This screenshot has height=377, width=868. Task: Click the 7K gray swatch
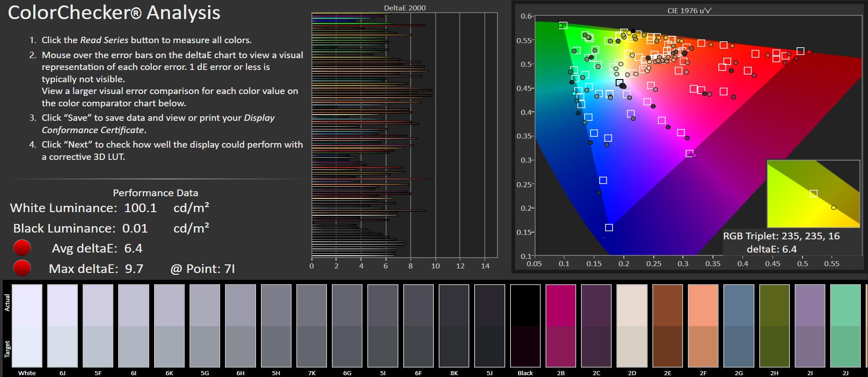311,326
